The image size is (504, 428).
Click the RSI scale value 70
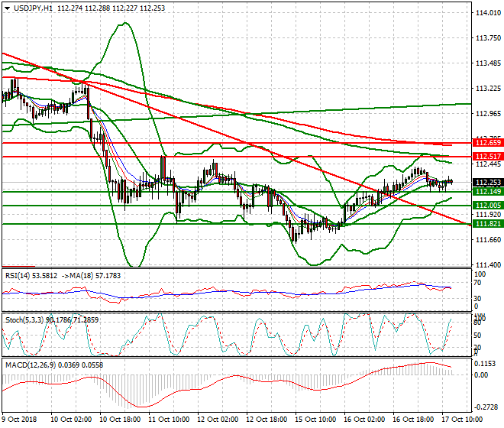477,283
